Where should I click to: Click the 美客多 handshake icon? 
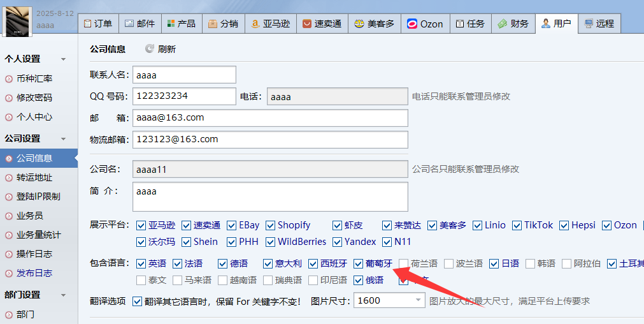[x=359, y=24]
